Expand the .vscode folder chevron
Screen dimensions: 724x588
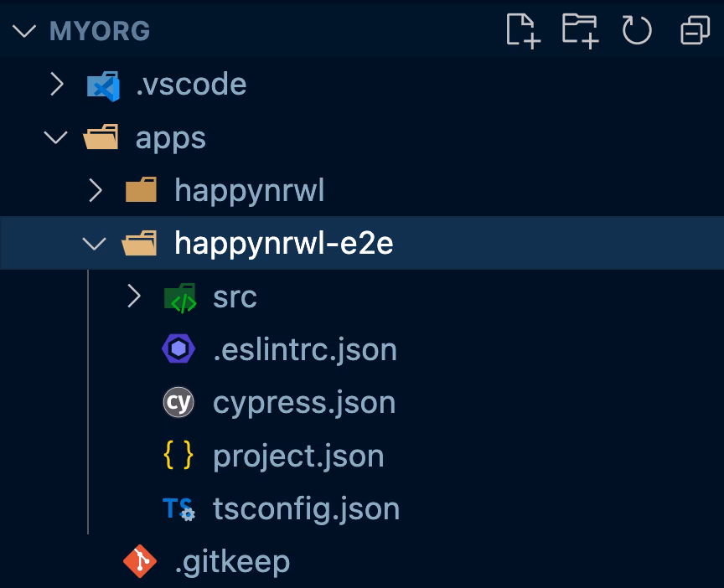[x=57, y=85]
